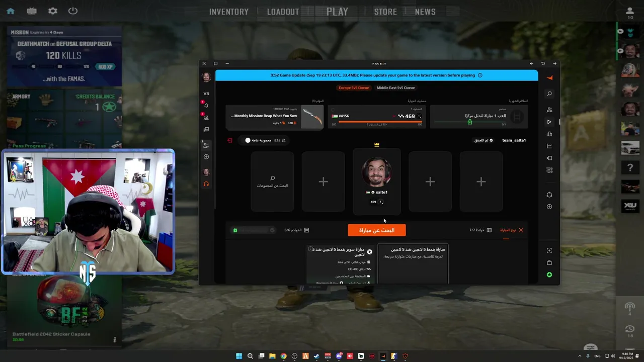
Task: Open FACEIT chat messages sidebar icon
Action: 206,130
